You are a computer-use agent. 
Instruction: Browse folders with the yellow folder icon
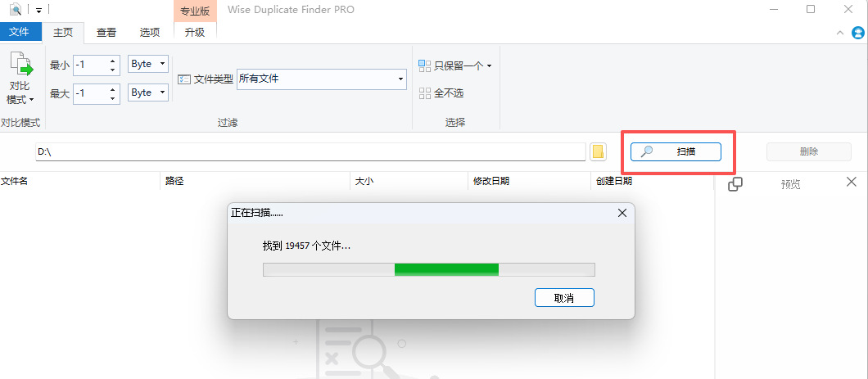point(599,151)
